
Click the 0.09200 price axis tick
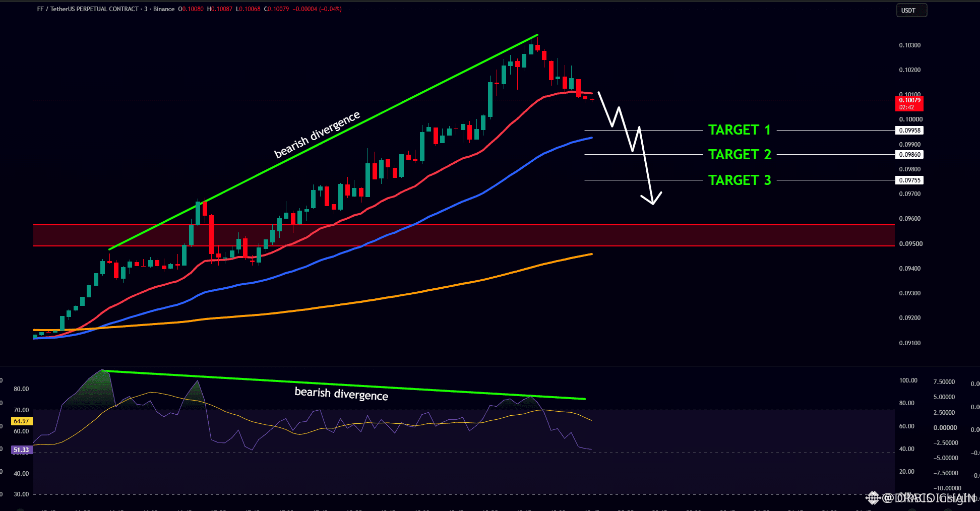[910, 318]
